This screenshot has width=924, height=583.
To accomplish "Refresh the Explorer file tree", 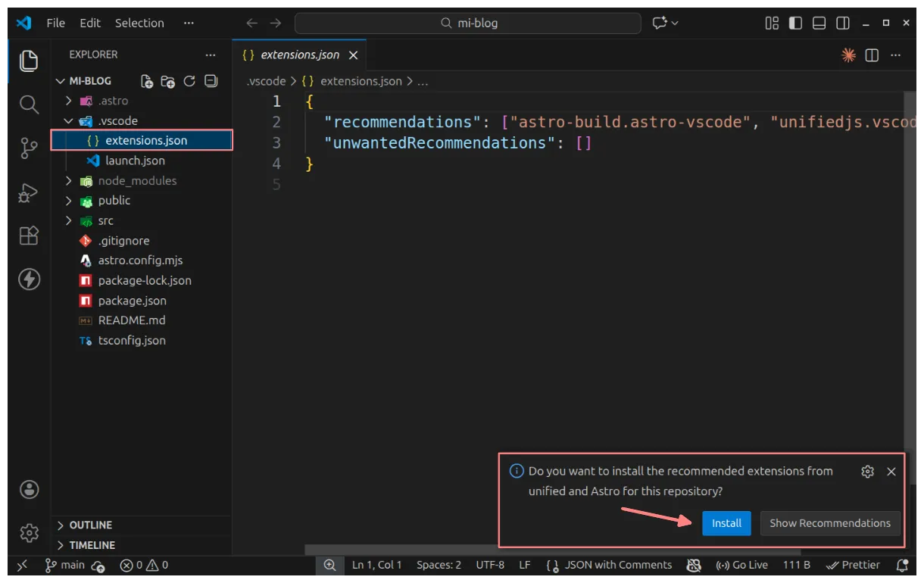I will (189, 81).
